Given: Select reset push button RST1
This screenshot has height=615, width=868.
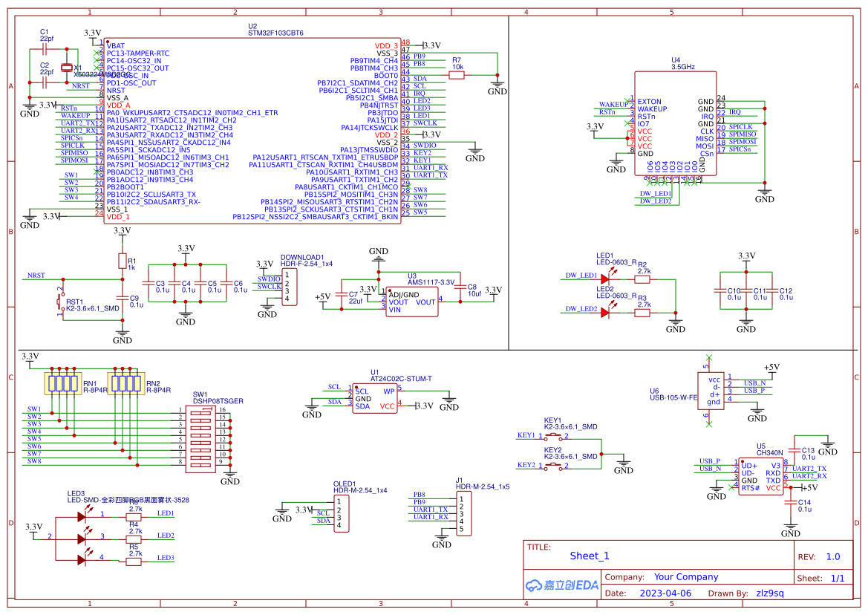Looking at the screenshot, I should (x=61, y=301).
